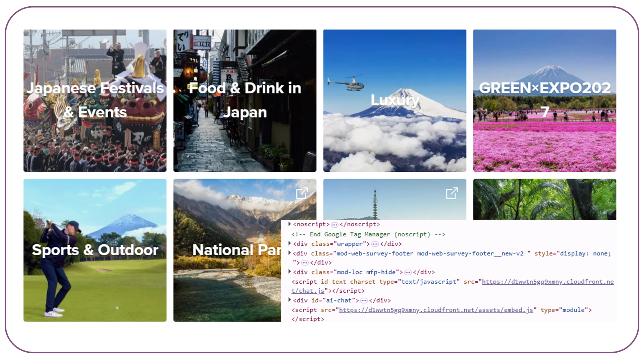This screenshot has height=359, width=644.
Task: Expand the div with class wrapper
Action: tap(289, 243)
